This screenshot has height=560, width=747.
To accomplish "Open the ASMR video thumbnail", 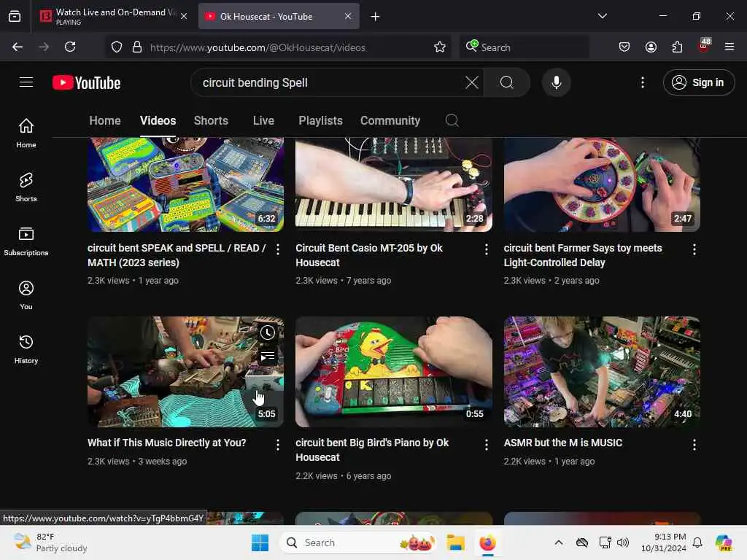I will coord(602,371).
